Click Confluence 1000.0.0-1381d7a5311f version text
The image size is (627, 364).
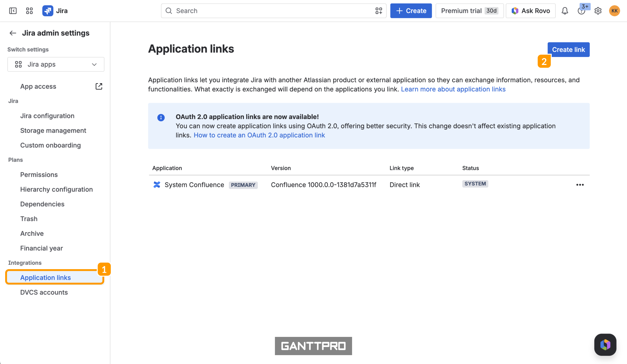pyautogui.click(x=324, y=185)
